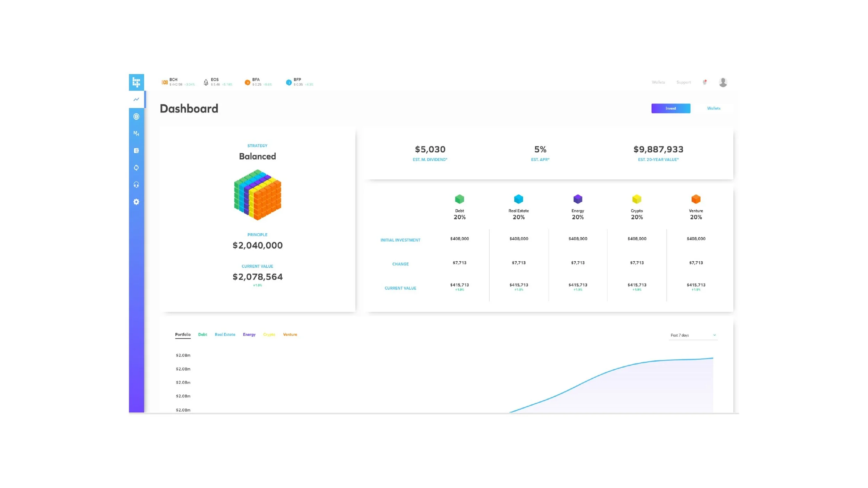Show the Energy chart tab
The image size is (868, 488).
(x=249, y=335)
